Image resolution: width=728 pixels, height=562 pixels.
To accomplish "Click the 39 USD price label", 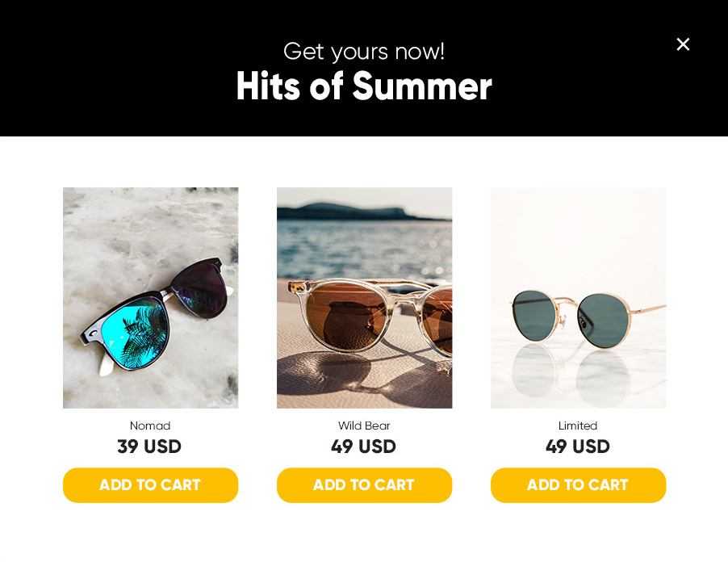I will click(149, 447).
